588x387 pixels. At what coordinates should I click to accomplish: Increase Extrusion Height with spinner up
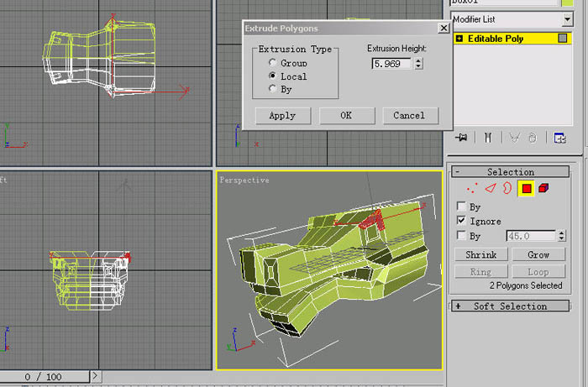[418, 60]
